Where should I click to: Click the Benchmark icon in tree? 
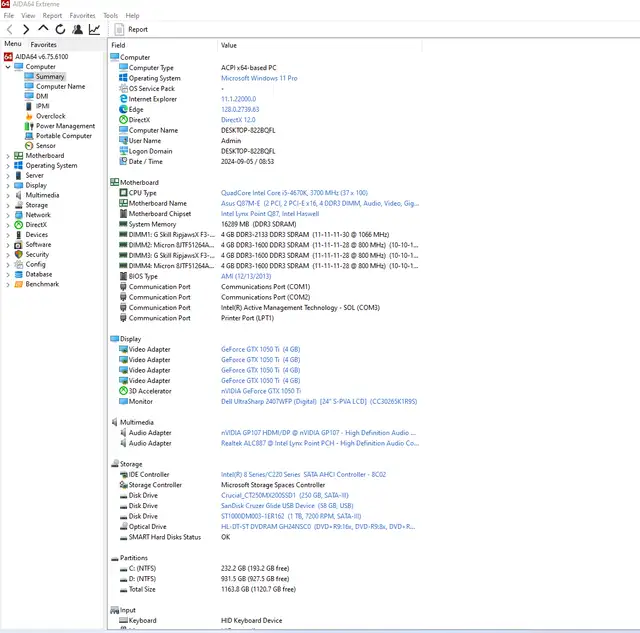coord(18,284)
